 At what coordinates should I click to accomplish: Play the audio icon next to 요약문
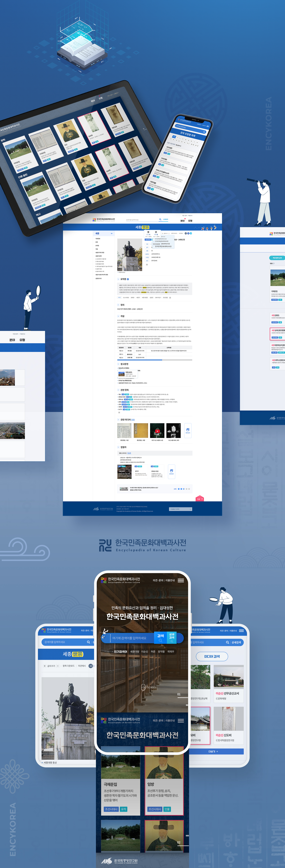click(128, 279)
